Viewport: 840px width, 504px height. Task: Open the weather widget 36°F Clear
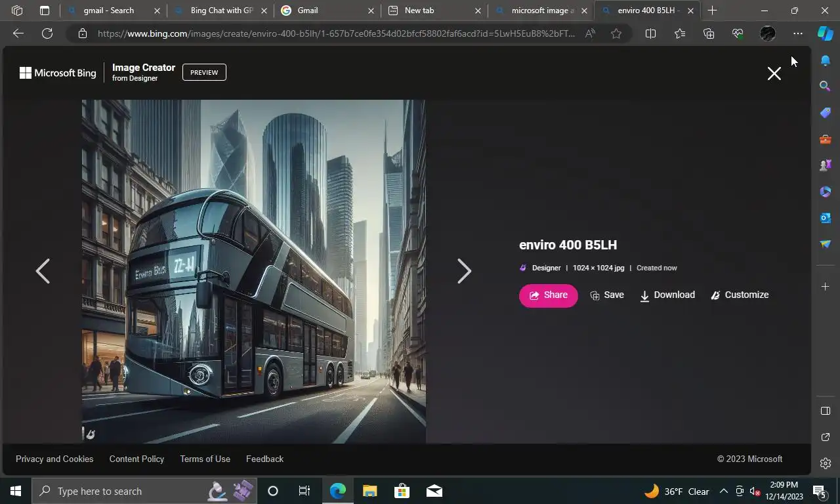[x=677, y=491]
